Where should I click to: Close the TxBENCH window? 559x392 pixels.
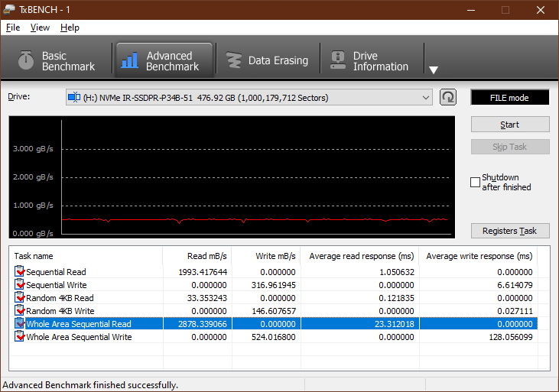point(541,10)
